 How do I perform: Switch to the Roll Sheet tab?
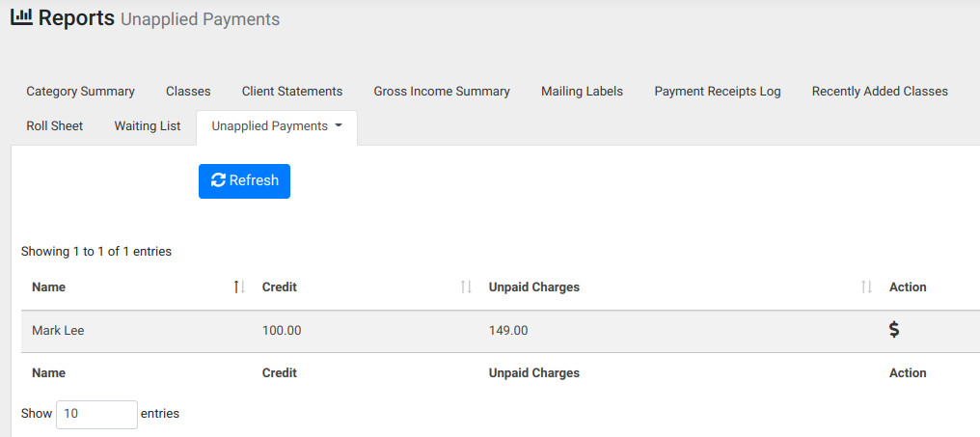[x=54, y=125]
